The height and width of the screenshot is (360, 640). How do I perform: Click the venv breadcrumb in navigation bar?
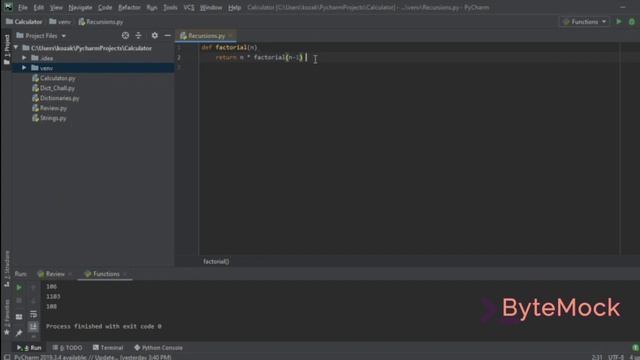point(60,22)
